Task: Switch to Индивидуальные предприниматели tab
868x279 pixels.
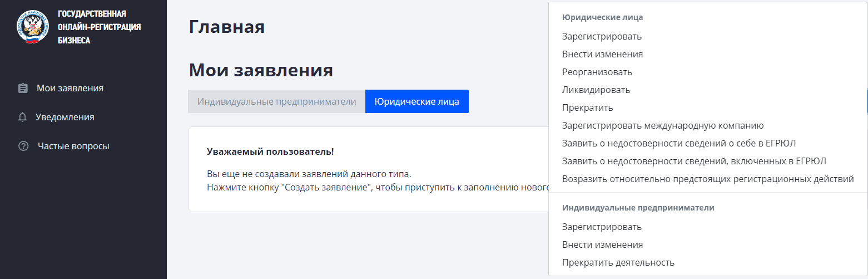Action: 276,101
